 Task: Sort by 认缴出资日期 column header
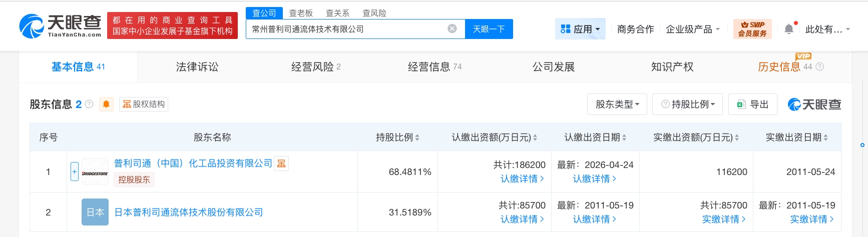coord(595,137)
